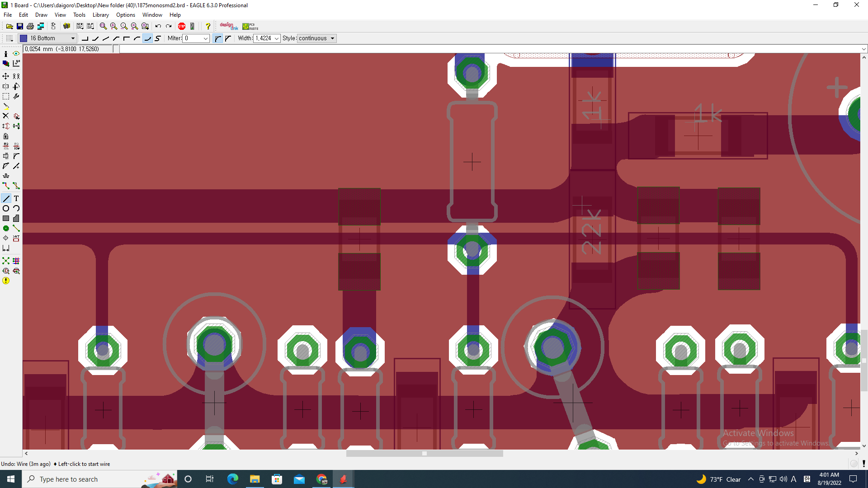
Task: Open the design link tool
Action: coord(229,26)
